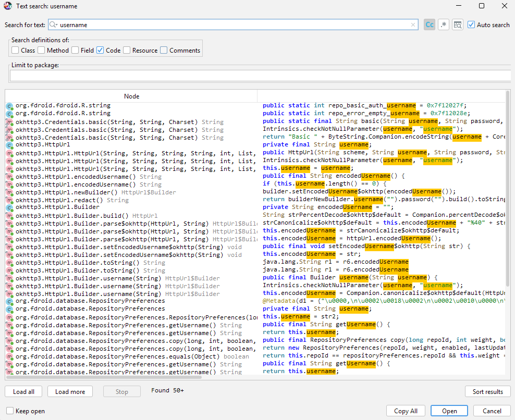Disable the Code search definition checkbox
Screen dimensions: 515x420
(x=100, y=51)
